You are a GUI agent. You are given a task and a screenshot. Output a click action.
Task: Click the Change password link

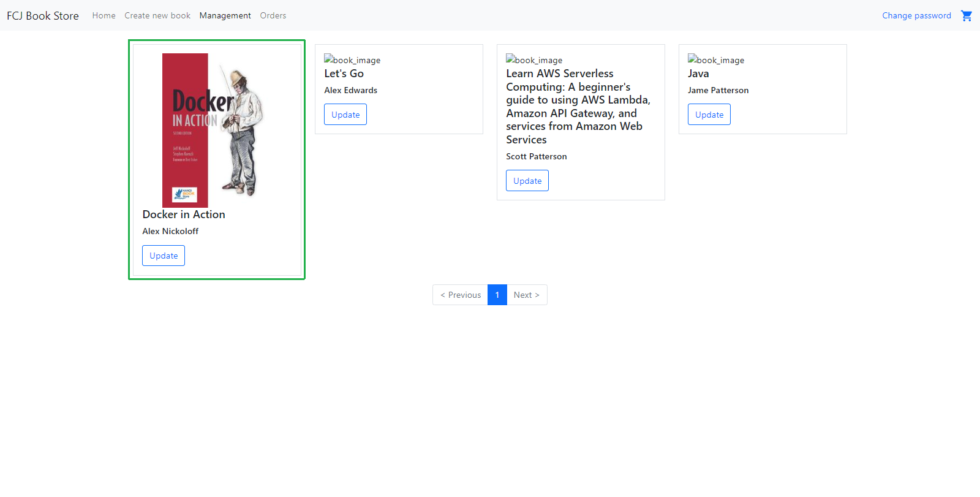916,15
